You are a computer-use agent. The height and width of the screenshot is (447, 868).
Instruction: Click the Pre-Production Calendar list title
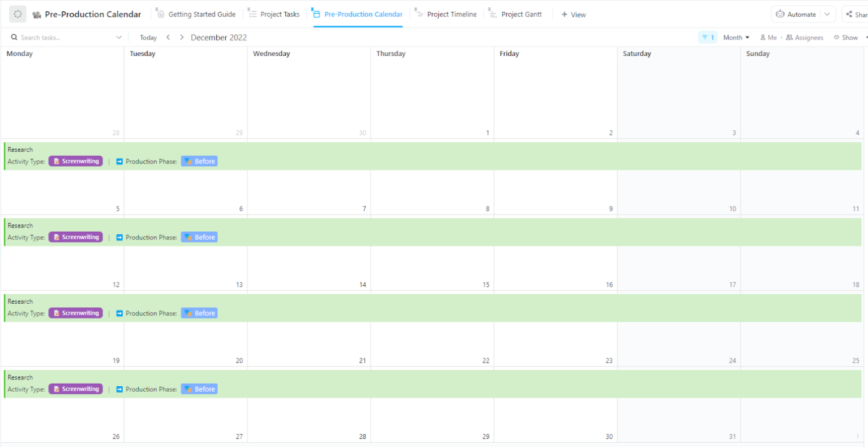tap(93, 14)
